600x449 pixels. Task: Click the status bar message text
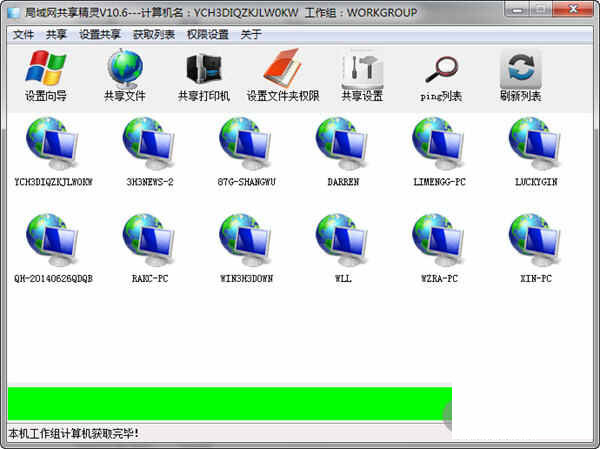coord(73,434)
